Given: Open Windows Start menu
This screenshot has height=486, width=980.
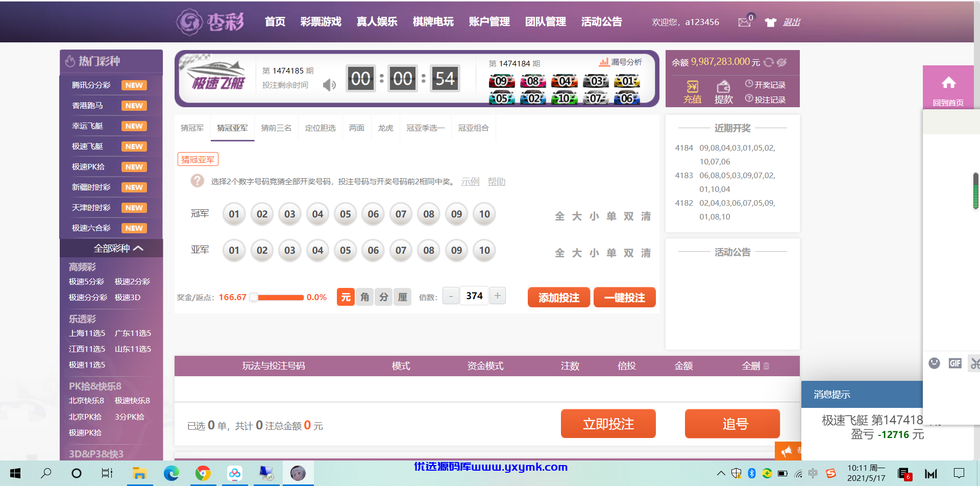Looking at the screenshot, I should (15, 473).
